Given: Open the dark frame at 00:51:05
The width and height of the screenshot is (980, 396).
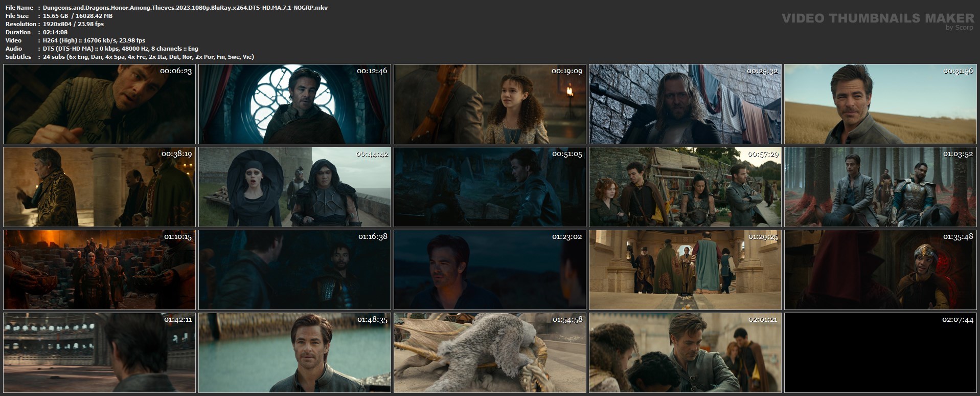Looking at the screenshot, I should click(x=490, y=187).
